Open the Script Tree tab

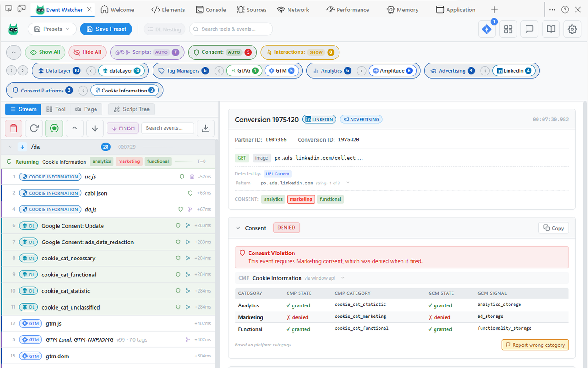coord(131,109)
